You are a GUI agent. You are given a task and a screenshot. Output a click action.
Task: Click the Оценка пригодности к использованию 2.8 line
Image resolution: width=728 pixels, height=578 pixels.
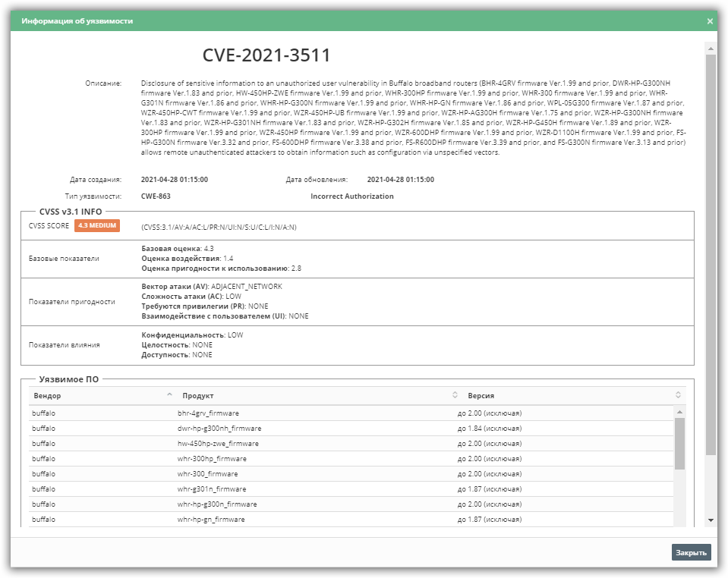[x=221, y=268]
